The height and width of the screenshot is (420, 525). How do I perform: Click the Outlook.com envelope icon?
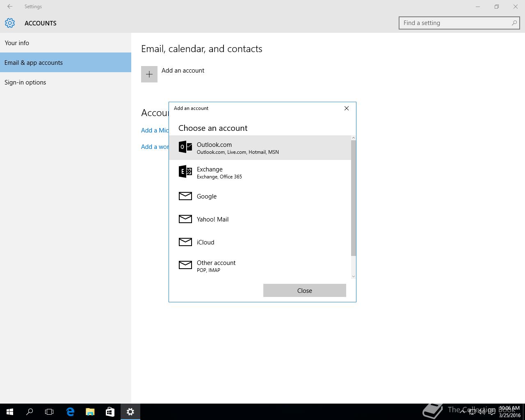(185, 147)
